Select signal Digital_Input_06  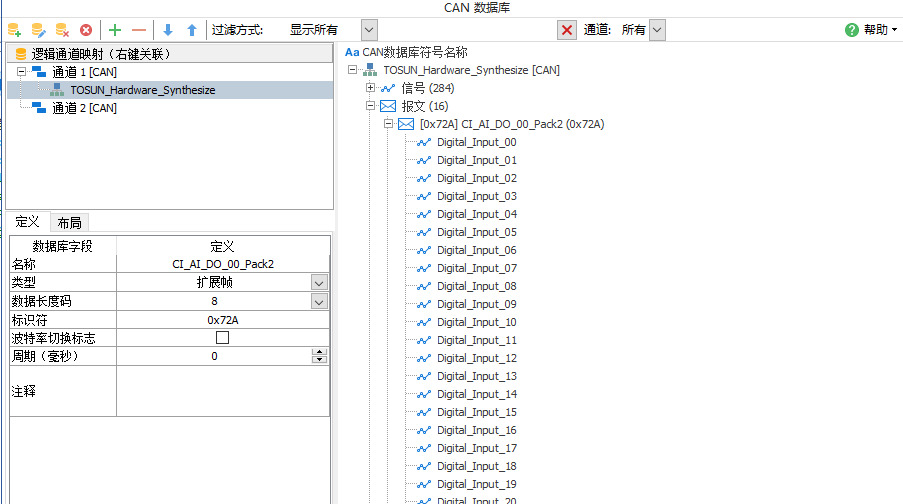point(476,250)
